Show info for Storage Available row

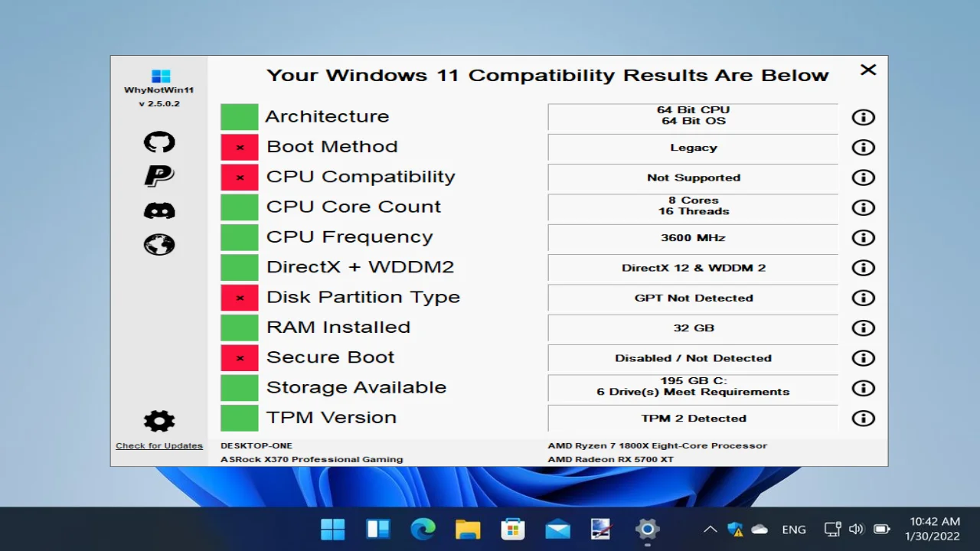coord(863,388)
